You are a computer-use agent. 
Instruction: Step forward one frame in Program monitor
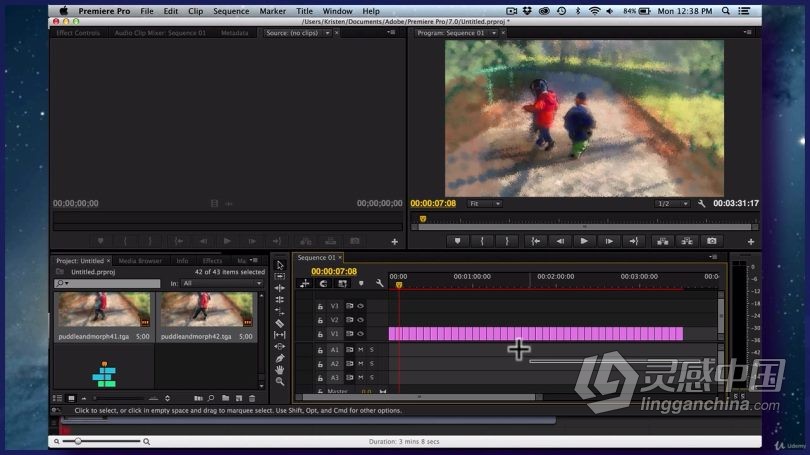coord(609,241)
